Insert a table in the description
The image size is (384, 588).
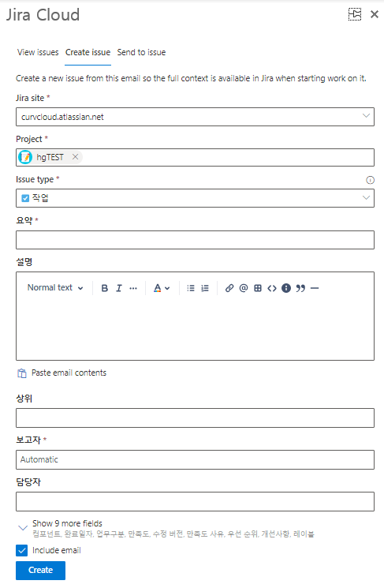tap(258, 288)
